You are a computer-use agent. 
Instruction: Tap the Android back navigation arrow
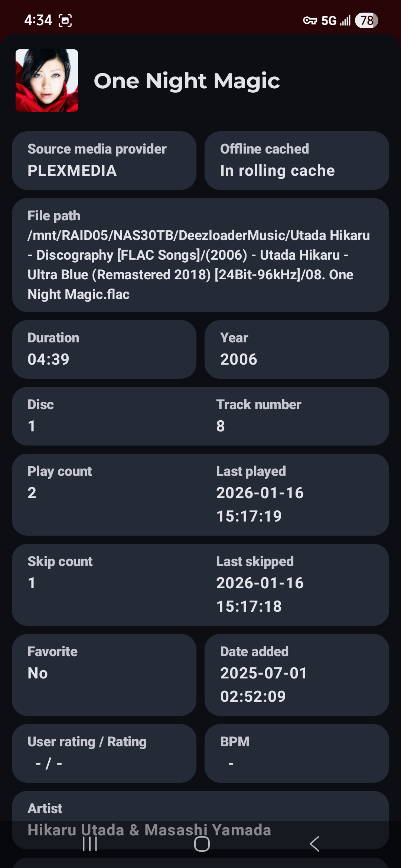click(314, 844)
